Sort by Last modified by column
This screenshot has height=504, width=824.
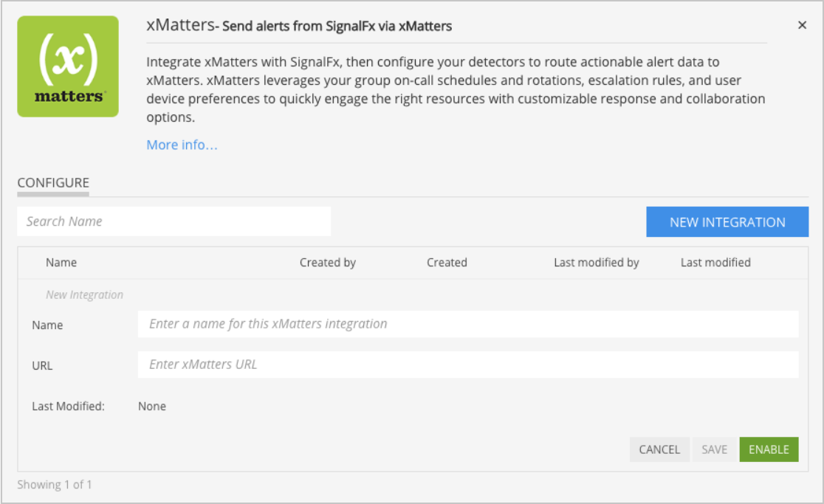click(x=597, y=263)
